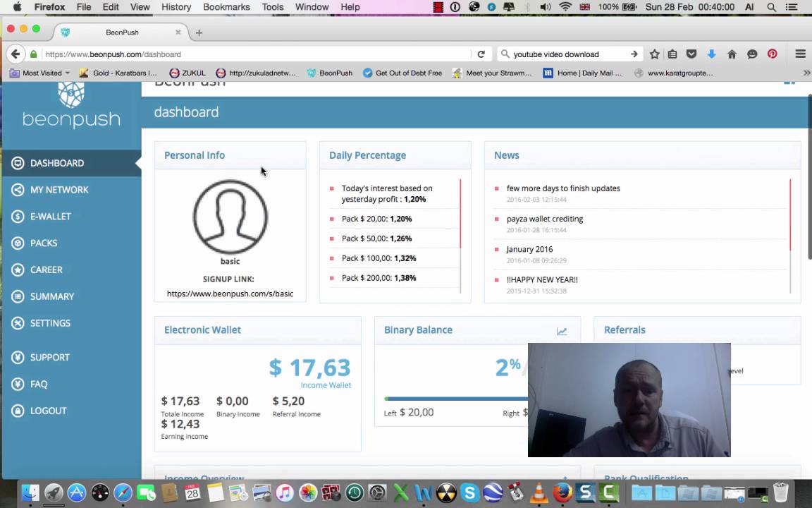Open the Gold - Karatbars bookmark
The width and height of the screenshot is (812, 508).
click(118, 73)
